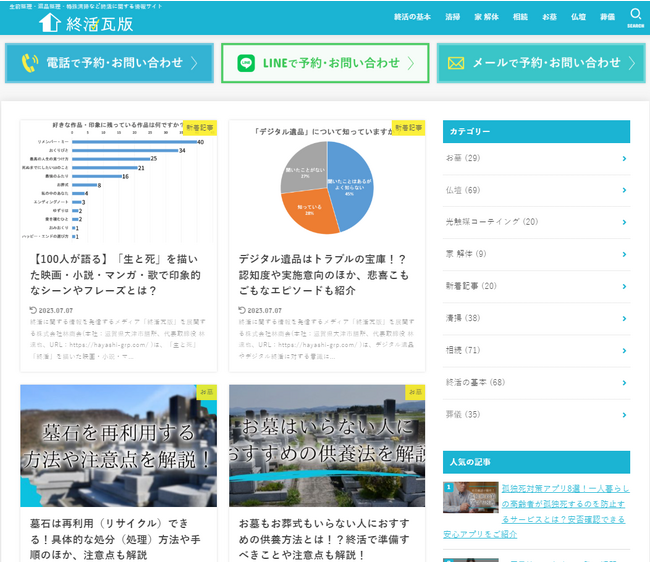Click the green LINE app icon
Screen dimensions: 650x562
click(x=246, y=63)
